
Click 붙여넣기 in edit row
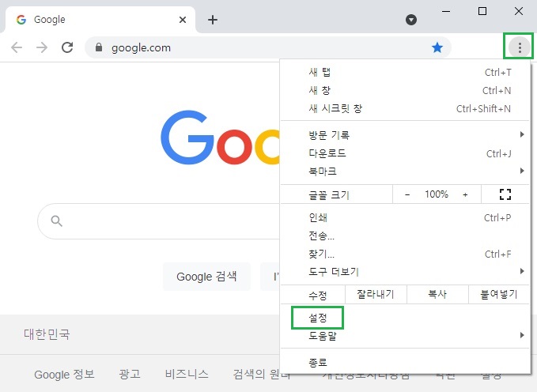coord(498,294)
